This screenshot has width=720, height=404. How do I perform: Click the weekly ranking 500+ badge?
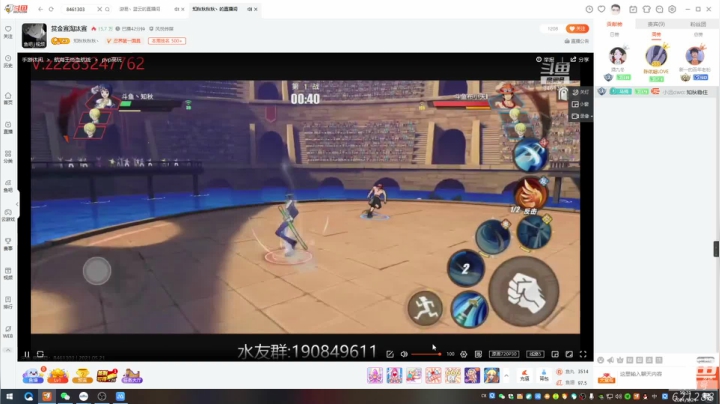pos(167,41)
